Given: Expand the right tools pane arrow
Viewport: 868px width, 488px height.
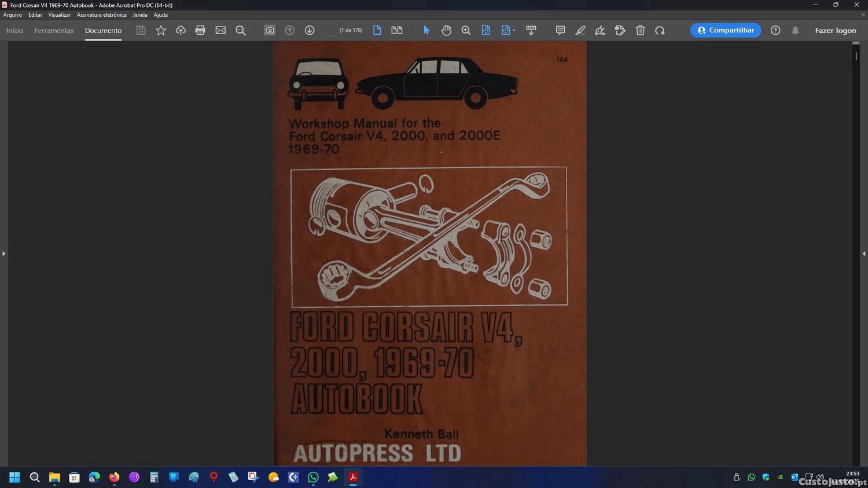Looking at the screenshot, I should click(x=864, y=254).
